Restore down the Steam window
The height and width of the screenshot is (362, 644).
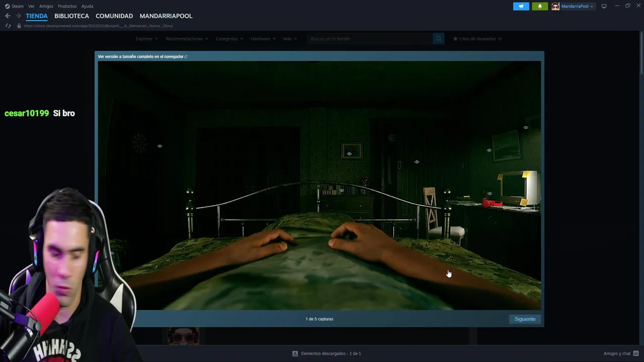tap(628, 6)
